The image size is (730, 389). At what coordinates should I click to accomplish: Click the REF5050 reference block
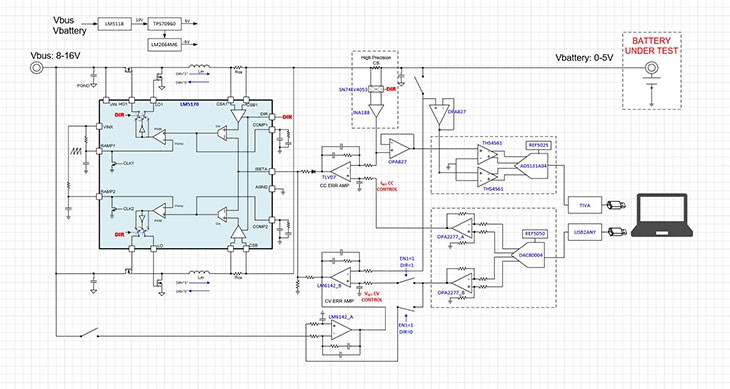535,234
